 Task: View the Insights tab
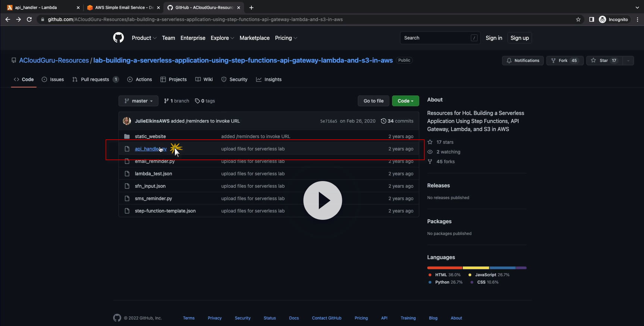pos(268,79)
